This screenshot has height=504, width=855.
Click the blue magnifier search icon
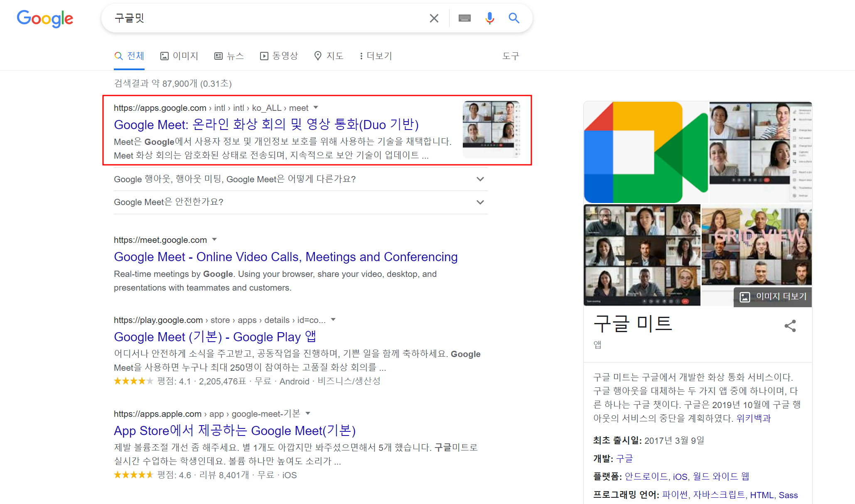click(x=514, y=18)
